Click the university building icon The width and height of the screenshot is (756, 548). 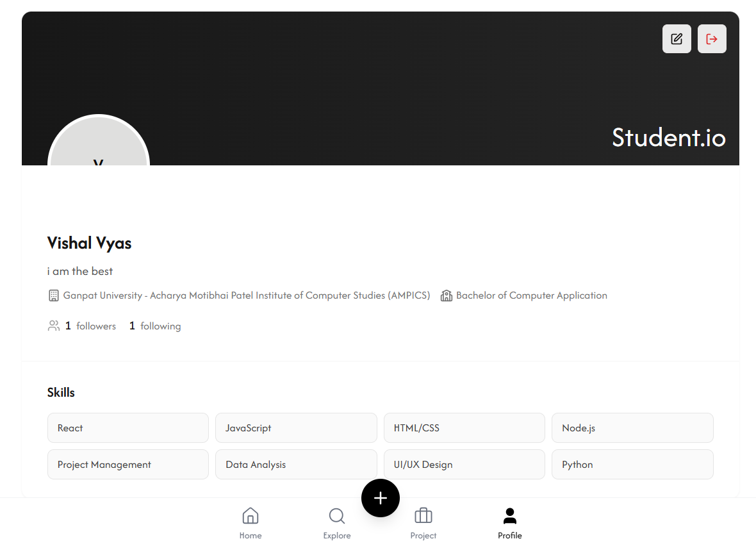click(x=53, y=295)
